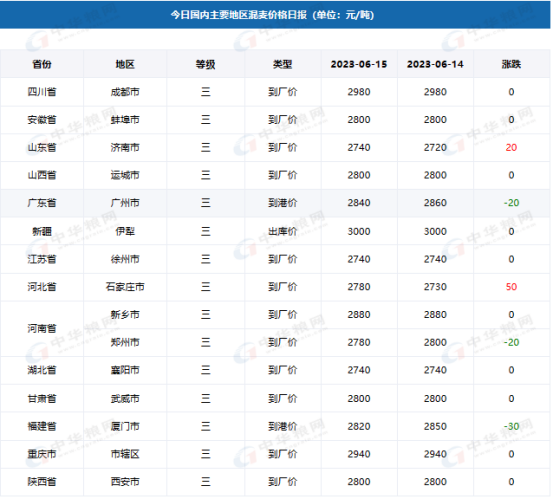Select the red 20 change value
This screenshot has height=500, width=554.
pyautogui.click(x=511, y=147)
